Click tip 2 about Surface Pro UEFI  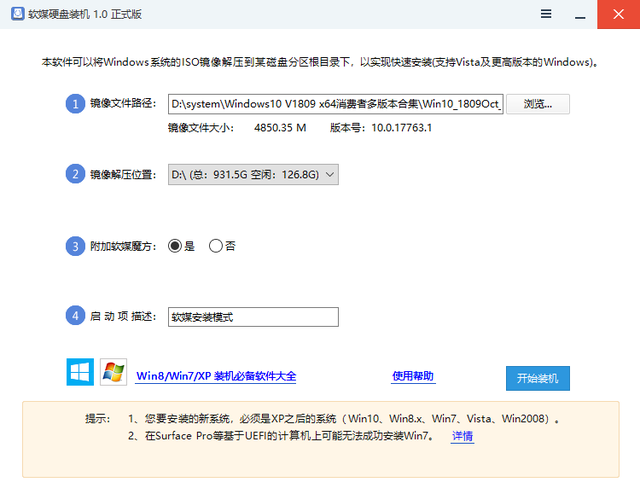coord(280,436)
